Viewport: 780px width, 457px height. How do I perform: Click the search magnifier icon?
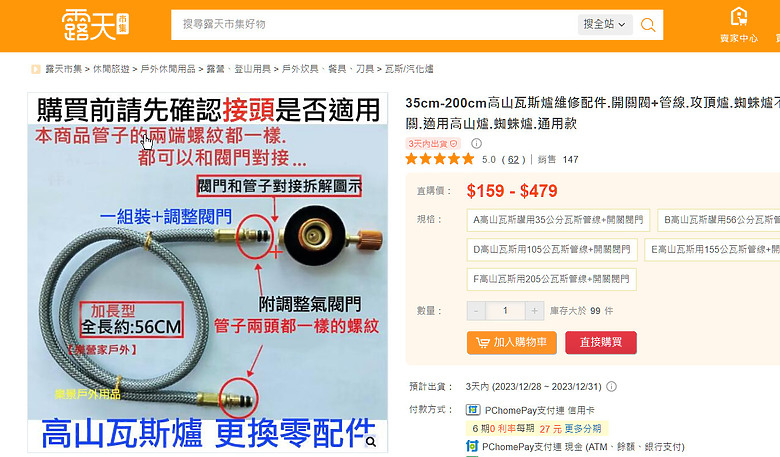pos(648,24)
